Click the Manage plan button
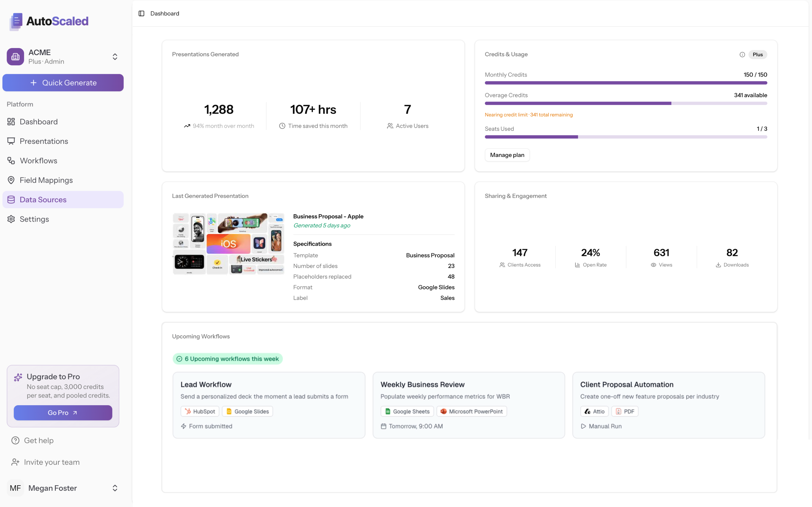The image size is (812, 507). pyautogui.click(x=507, y=155)
